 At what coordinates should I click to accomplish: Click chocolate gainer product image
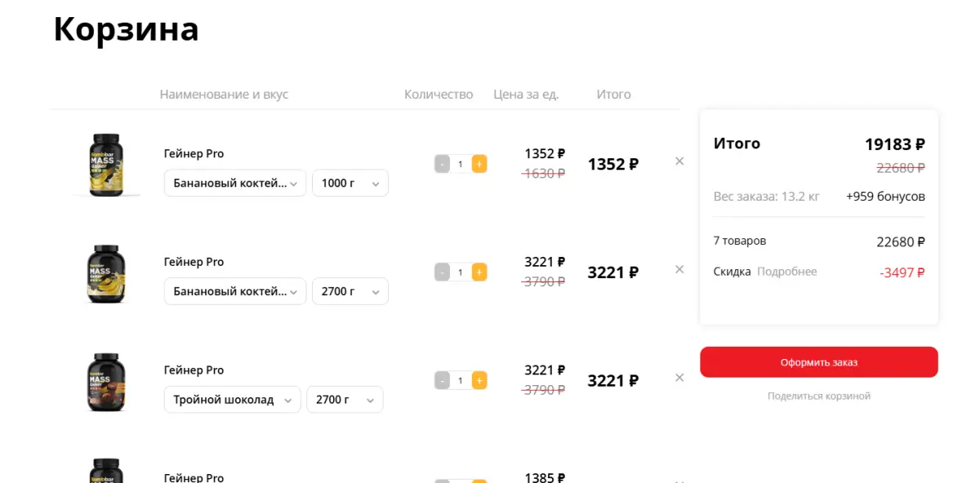coord(106,382)
